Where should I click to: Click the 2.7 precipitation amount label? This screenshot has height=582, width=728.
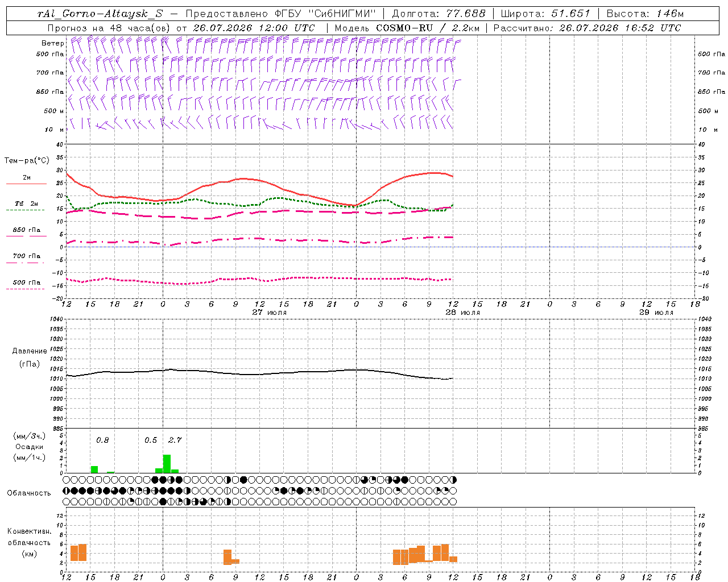(x=175, y=440)
